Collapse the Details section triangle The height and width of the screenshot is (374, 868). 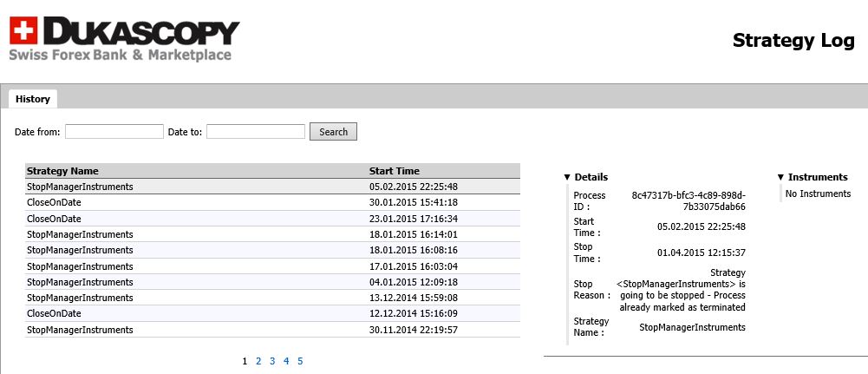tap(567, 177)
